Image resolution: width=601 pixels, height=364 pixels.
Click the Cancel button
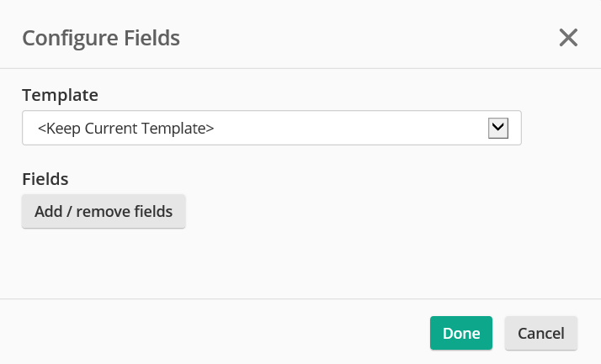[540, 333]
